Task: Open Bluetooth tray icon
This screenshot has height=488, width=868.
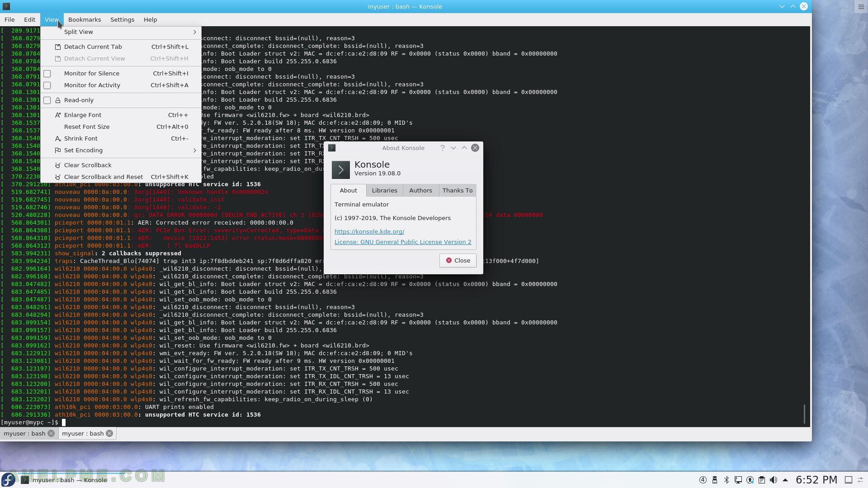Action: click(x=726, y=480)
